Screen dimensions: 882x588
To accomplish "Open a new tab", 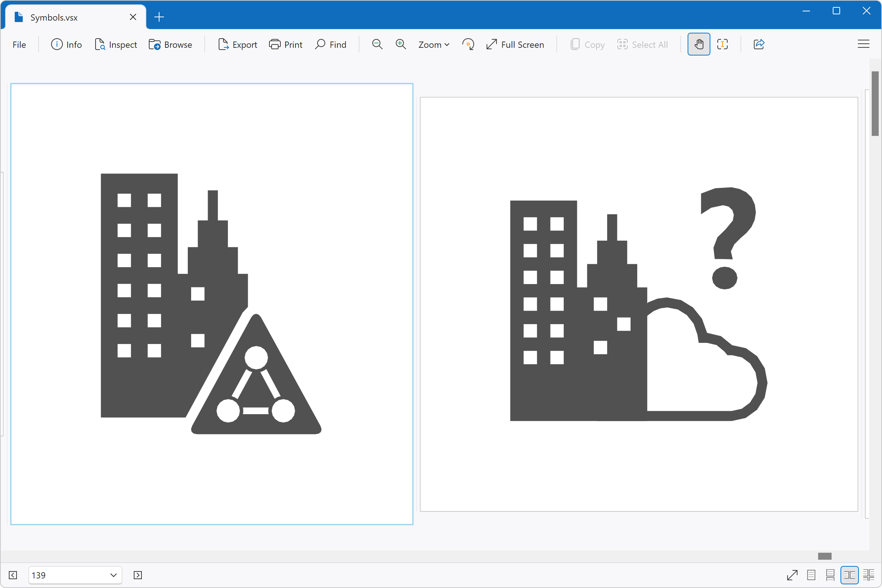I will pos(159,17).
